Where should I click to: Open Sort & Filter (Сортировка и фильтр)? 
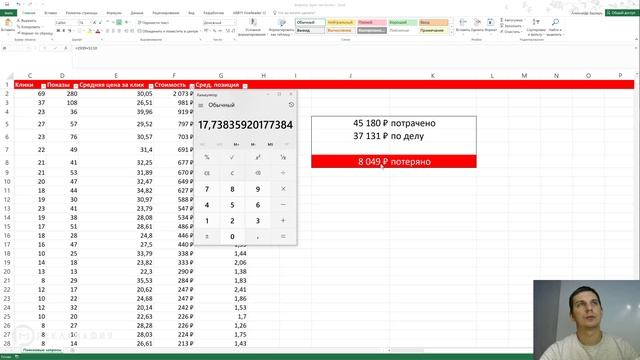point(536,27)
